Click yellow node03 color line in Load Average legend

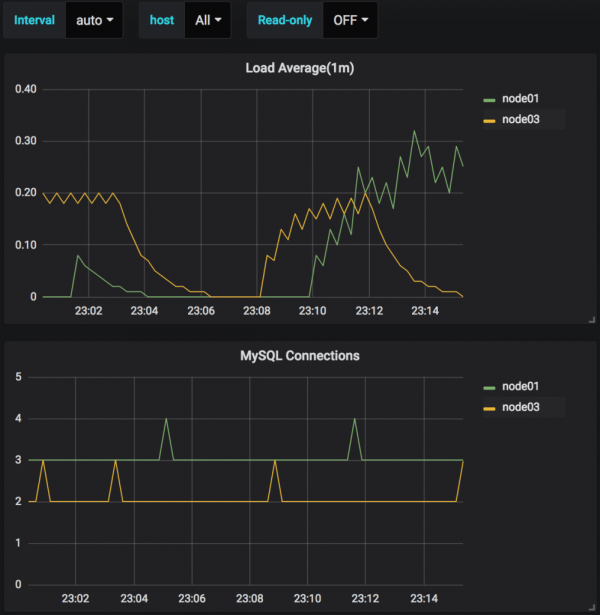pos(489,119)
